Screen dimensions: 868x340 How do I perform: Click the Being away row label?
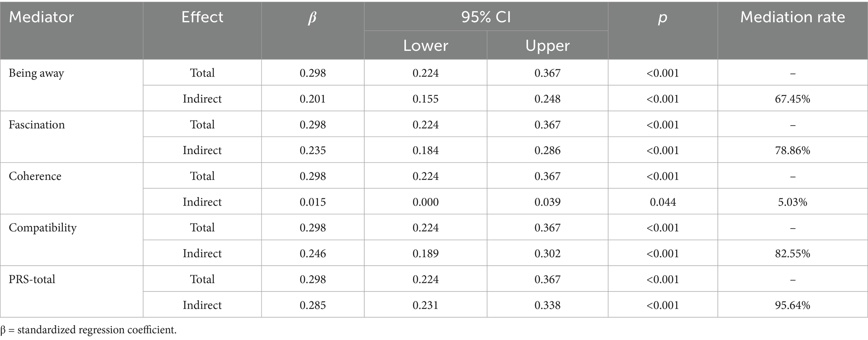pyautogui.click(x=37, y=73)
